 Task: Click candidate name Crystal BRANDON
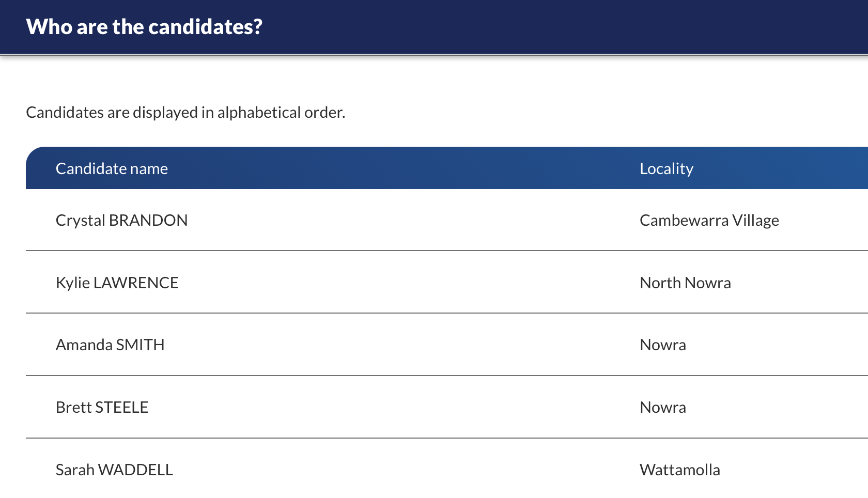coord(121,220)
